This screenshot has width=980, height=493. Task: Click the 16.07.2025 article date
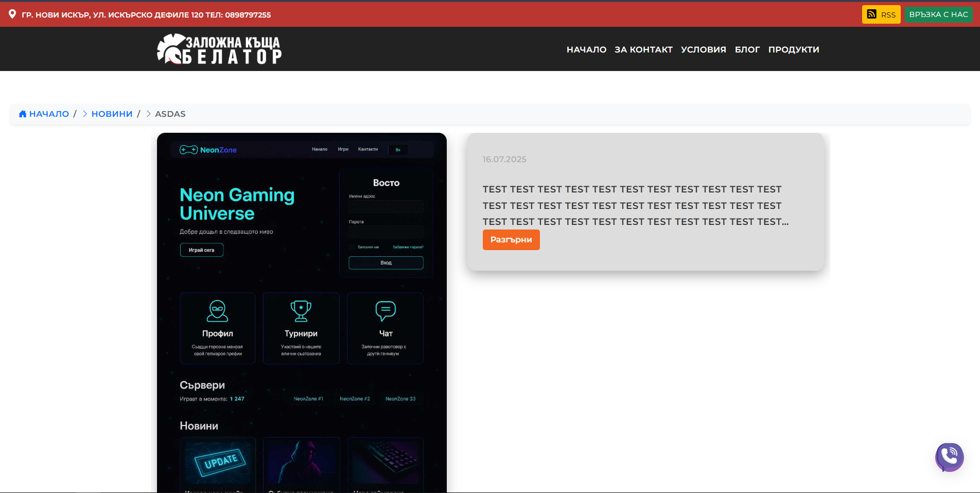[504, 160]
